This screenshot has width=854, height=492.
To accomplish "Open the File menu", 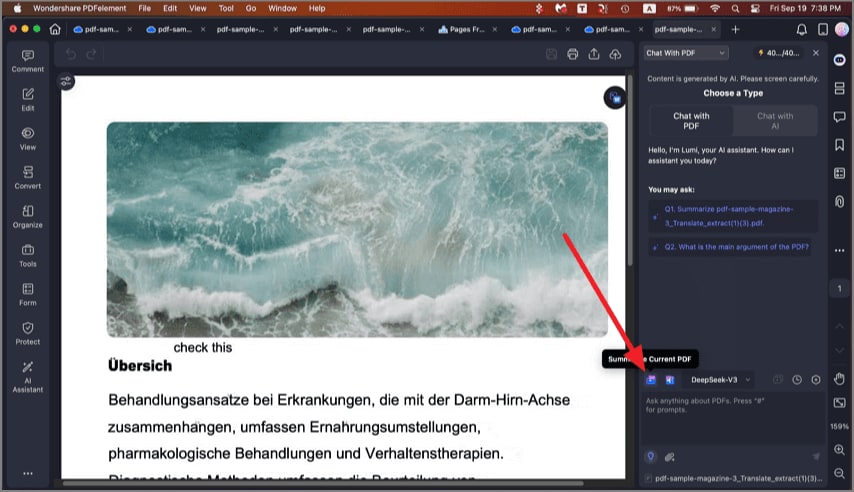I will point(144,8).
